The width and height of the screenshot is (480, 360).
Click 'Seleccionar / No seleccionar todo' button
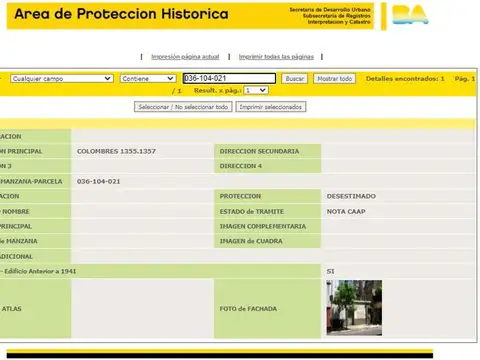(183, 107)
